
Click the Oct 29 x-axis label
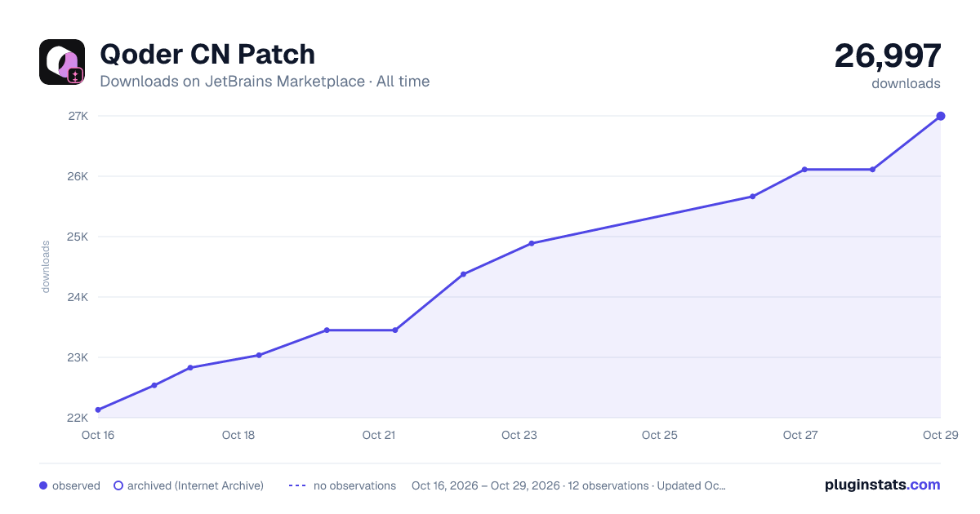click(939, 435)
